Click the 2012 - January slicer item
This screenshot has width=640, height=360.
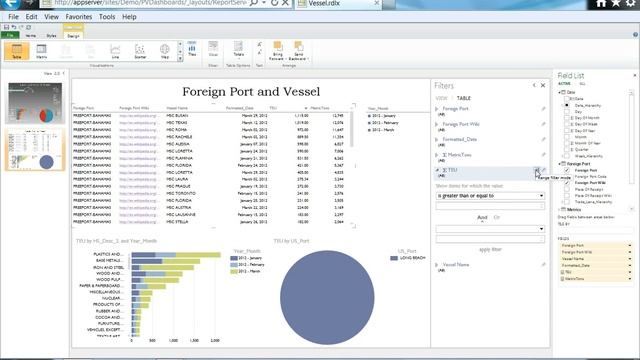pyautogui.click(x=382, y=116)
